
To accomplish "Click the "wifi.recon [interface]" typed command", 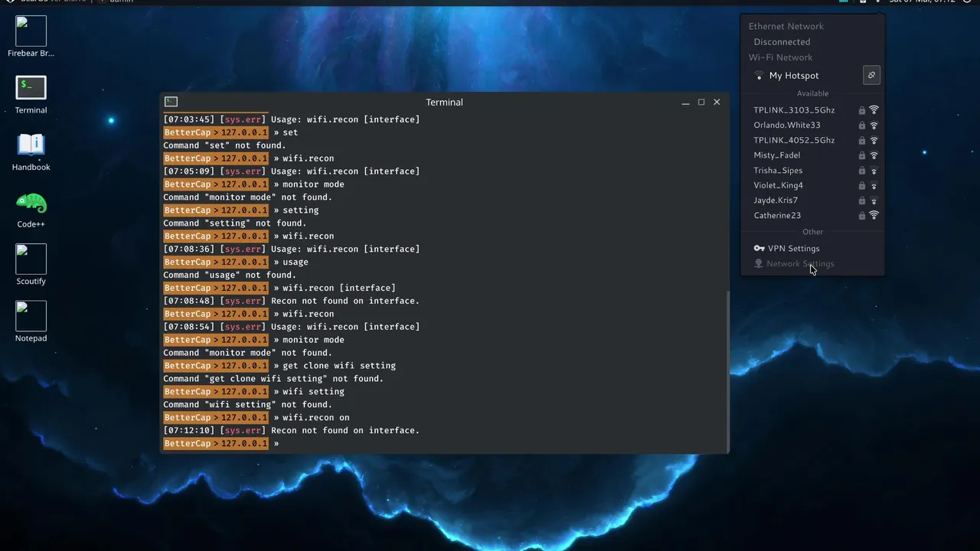I will 339,288.
